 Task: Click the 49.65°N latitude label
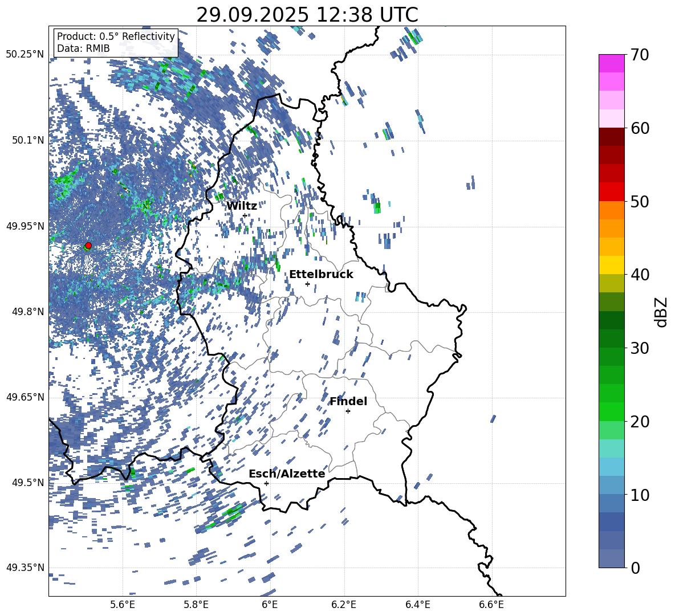coord(25,398)
